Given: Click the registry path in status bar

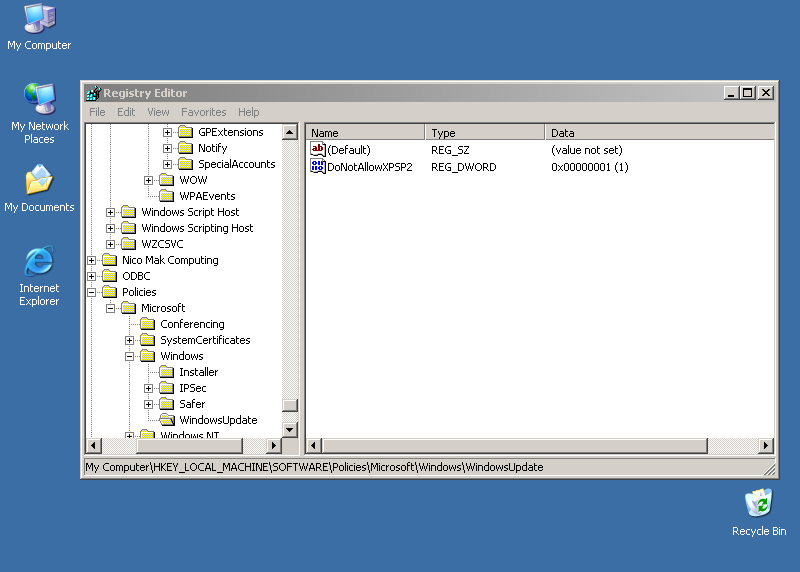Looking at the screenshot, I should (x=314, y=467).
